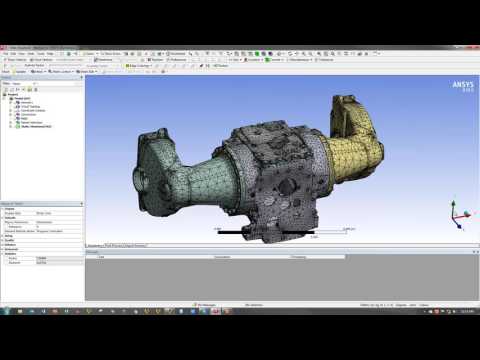Open the Miscellaneous dropdown
Image resolution: width=480 pixels, height=360 pixels.
click(x=299, y=60)
